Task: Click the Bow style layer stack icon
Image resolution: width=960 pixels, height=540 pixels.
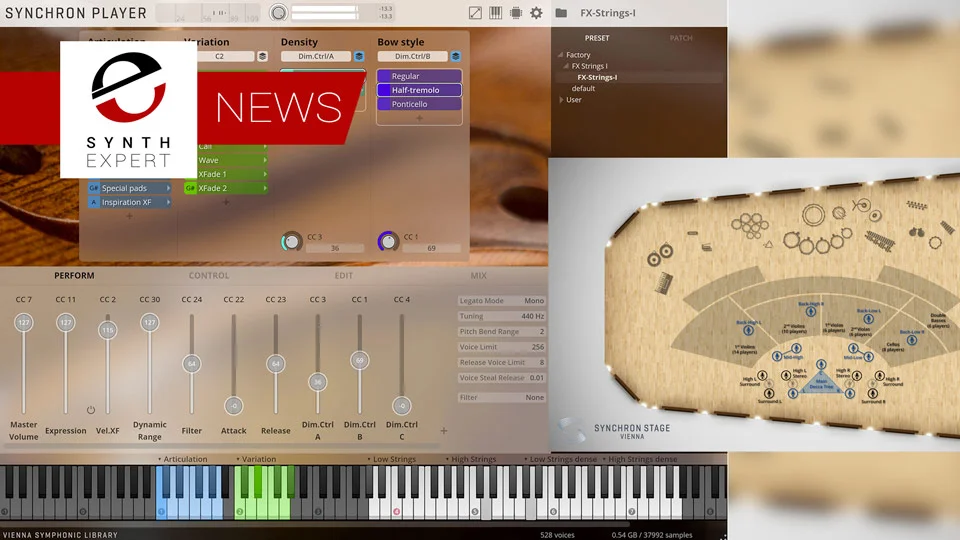Action: click(456, 56)
